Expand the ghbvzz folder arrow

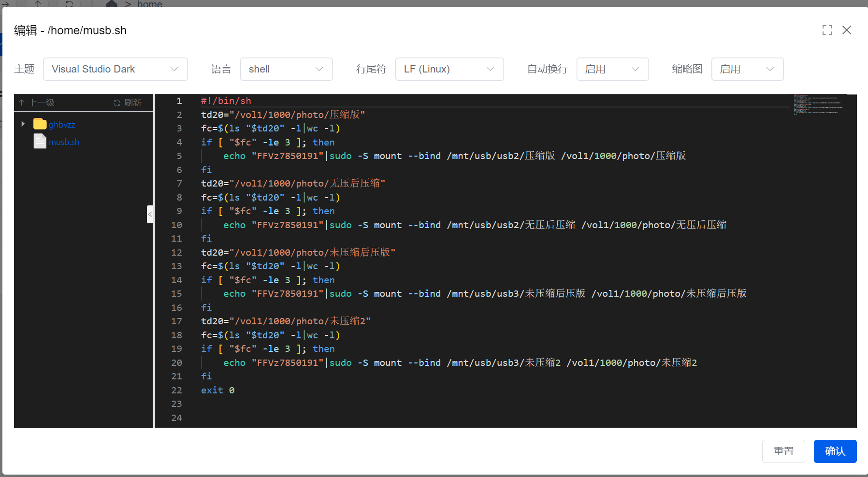tap(23, 124)
